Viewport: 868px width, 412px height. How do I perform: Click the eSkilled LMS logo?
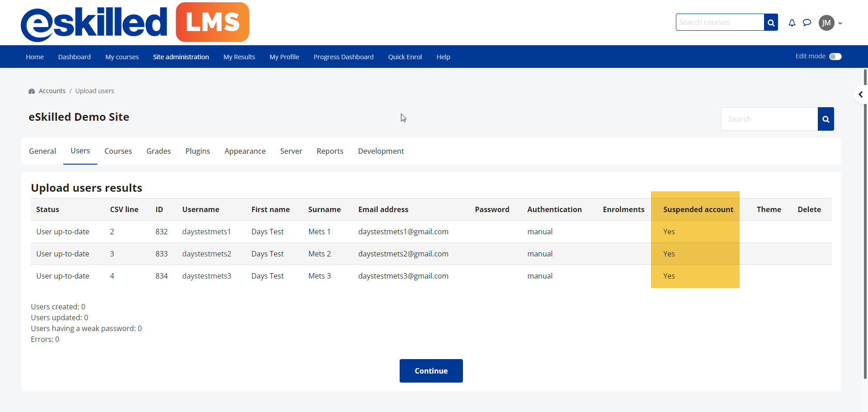135,23
